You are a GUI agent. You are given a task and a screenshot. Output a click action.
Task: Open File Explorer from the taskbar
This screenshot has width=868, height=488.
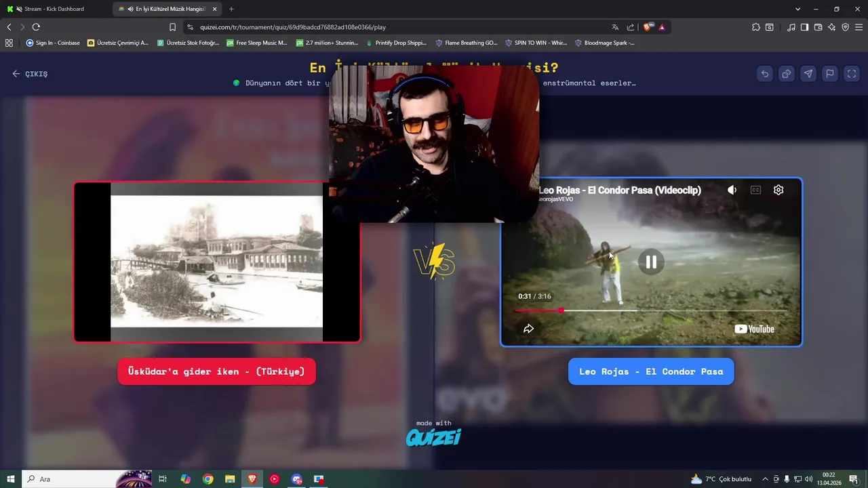[x=230, y=479]
